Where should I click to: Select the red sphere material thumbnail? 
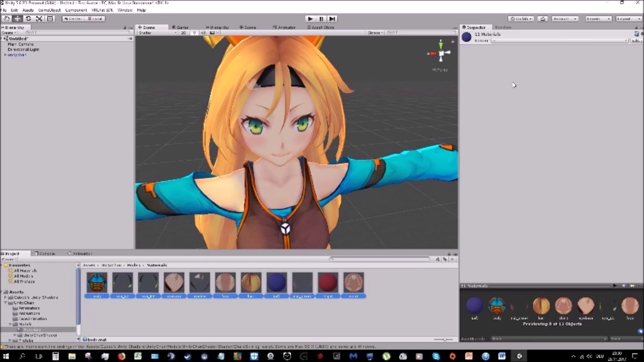328,283
